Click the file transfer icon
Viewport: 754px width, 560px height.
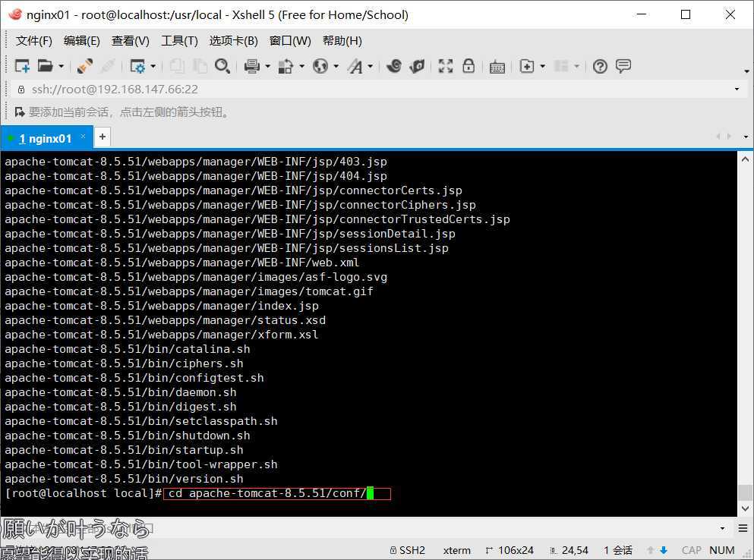point(286,66)
